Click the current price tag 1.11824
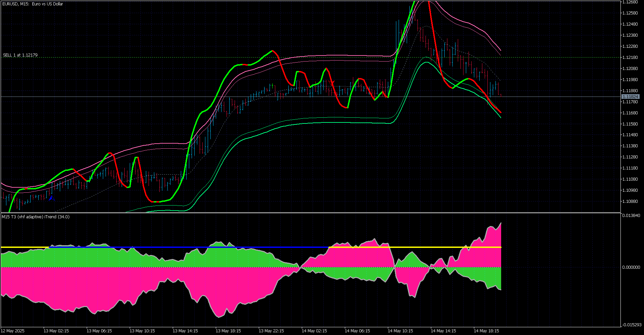644x335 pixels. pos(630,97)
